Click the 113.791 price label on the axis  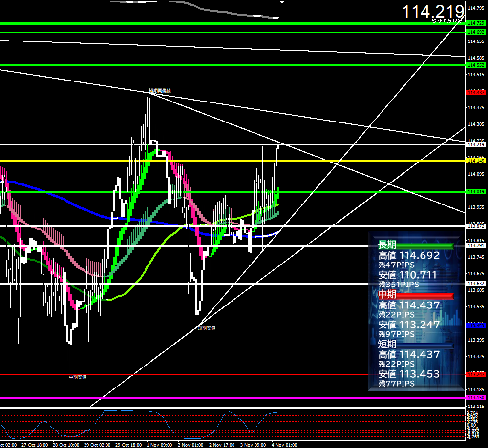point(476,246)
